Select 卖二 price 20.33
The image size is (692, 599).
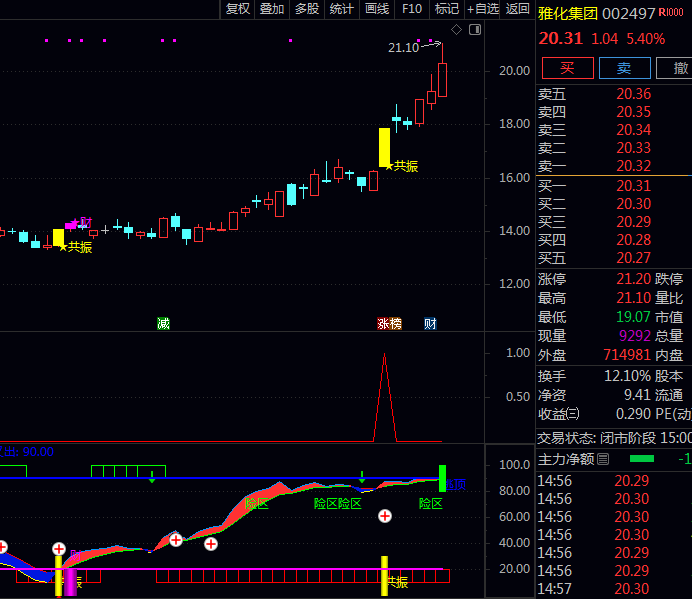633,147
